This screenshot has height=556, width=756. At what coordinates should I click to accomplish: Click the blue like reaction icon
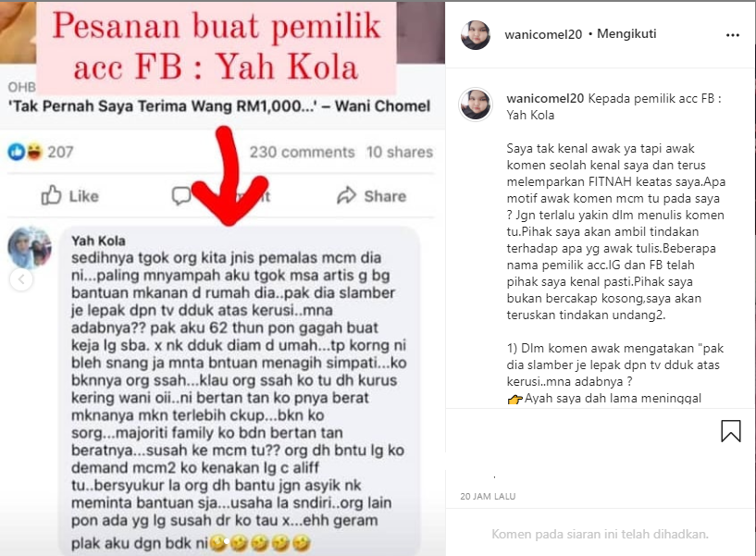(x=17, y=152)
